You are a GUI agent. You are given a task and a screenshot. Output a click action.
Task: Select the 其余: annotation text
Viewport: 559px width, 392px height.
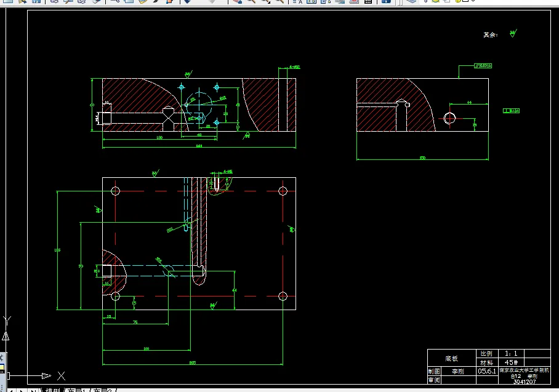tap(490, 35)
